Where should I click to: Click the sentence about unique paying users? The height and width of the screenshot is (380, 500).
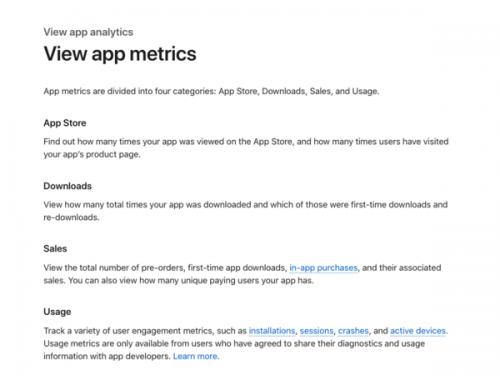[191, 280]
